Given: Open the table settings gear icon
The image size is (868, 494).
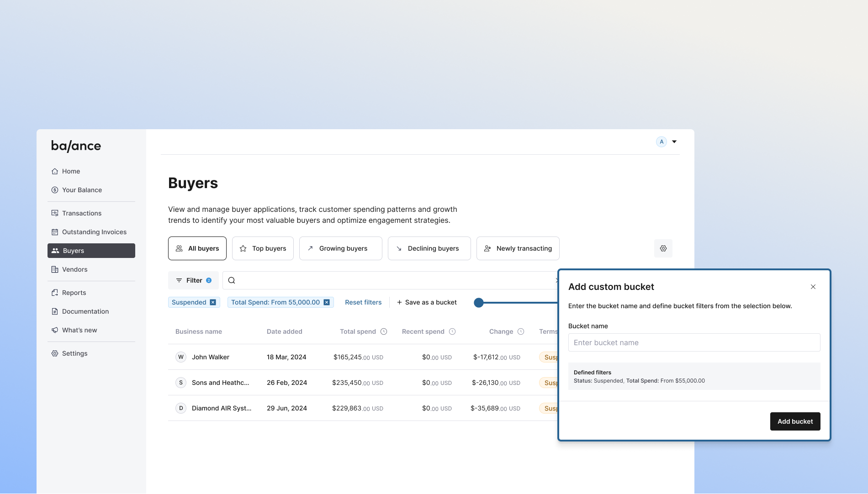Looking at the screenshot, I should point(663,248).
